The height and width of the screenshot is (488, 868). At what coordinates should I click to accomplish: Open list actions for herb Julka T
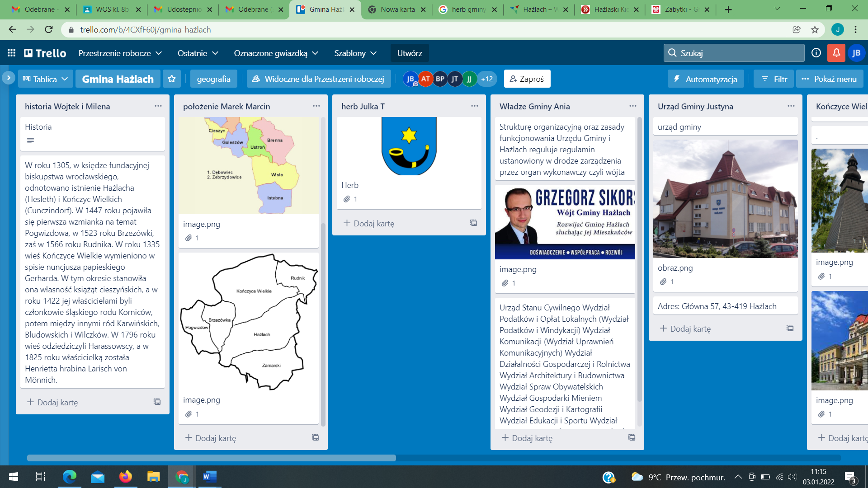click(475, 106)
